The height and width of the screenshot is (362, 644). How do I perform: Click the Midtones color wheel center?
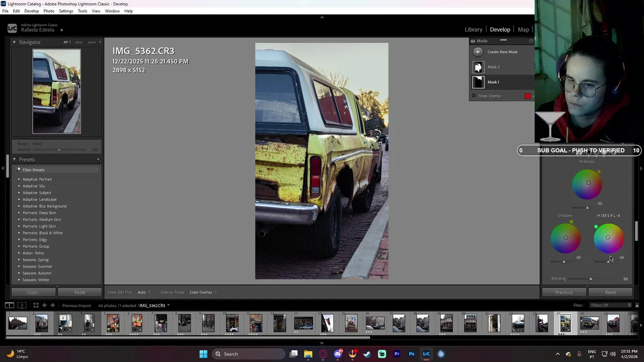[588, 183]
